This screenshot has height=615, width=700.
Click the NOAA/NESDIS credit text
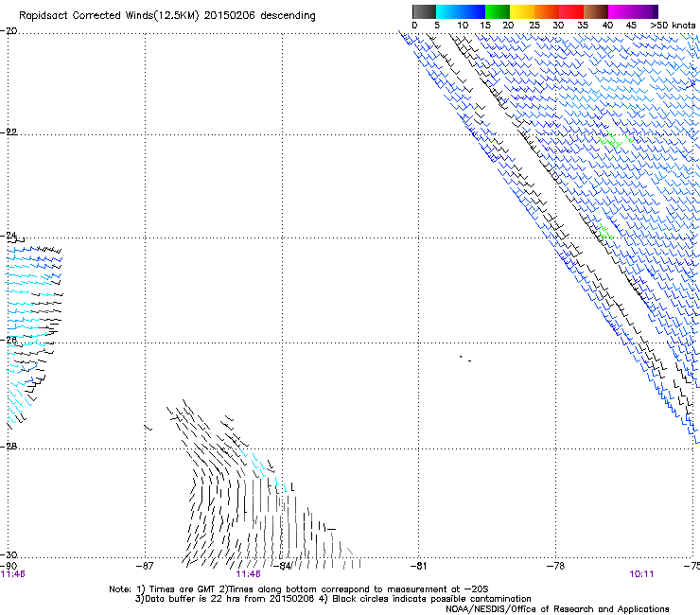pyautogui.click(x=557, y=609)
